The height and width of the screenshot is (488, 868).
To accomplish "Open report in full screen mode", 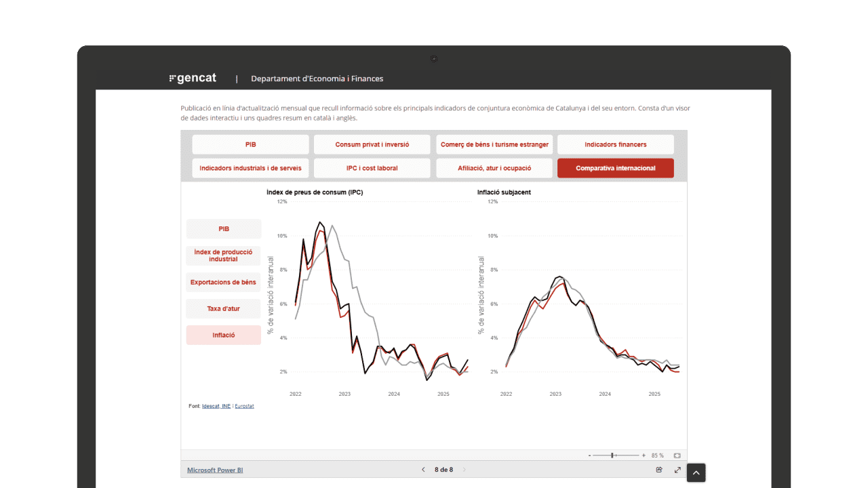I will tap(677, 470).
